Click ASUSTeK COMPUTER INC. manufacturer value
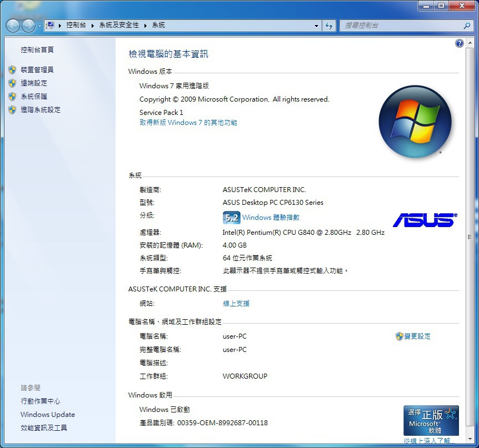Viewport: 479px width, 448px height. coord(265,190)
